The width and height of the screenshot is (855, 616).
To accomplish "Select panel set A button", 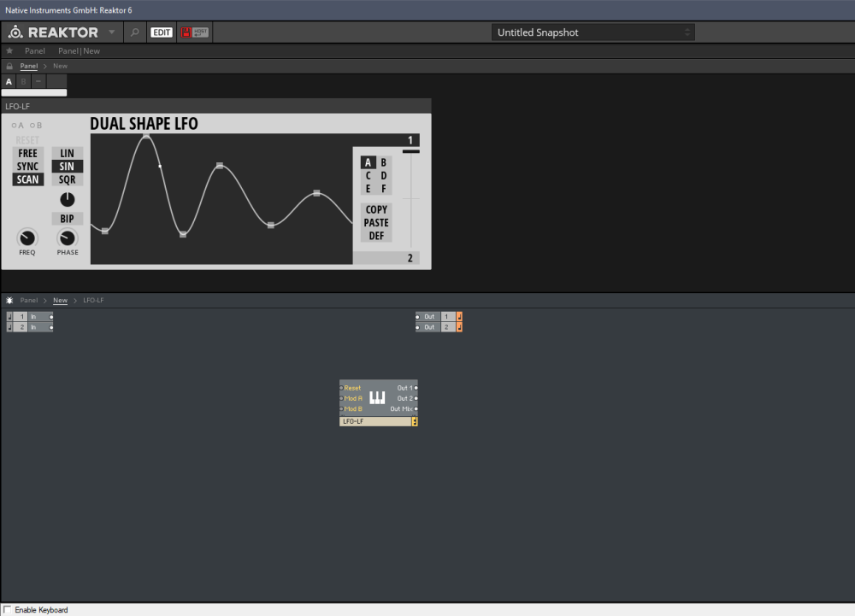I will [9, 82].
